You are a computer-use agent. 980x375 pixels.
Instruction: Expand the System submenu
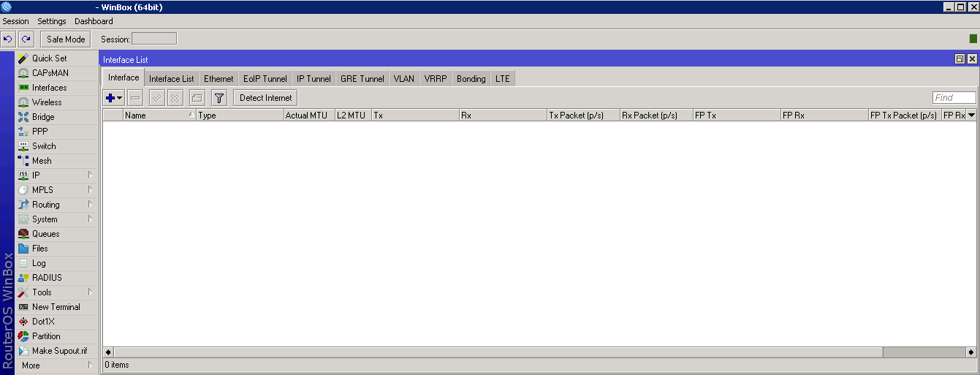point(57,219)
